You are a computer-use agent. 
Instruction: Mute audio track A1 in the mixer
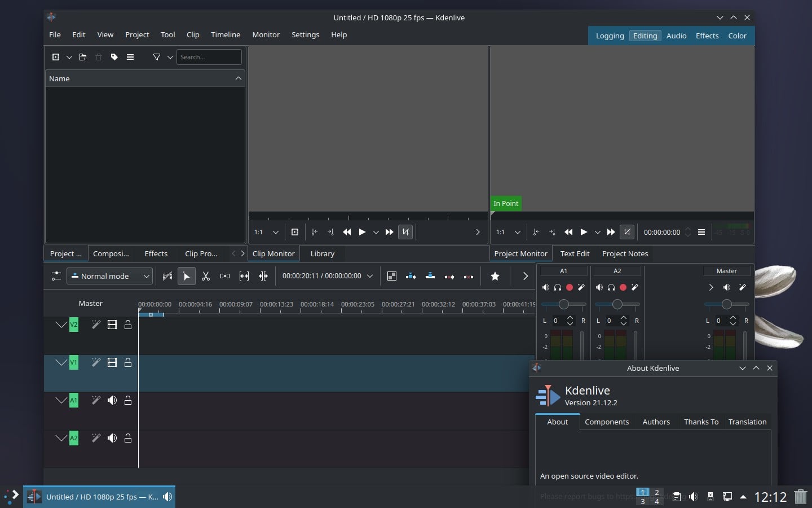pyautogui.click(x=546, y=287)
